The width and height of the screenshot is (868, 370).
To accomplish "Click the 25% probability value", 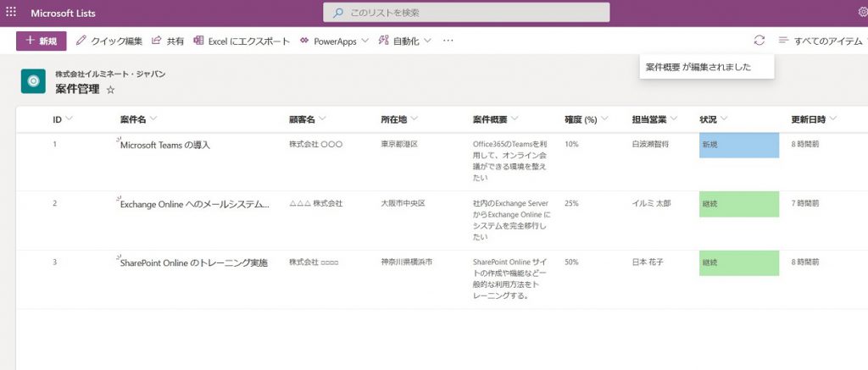I will [571, 203].
